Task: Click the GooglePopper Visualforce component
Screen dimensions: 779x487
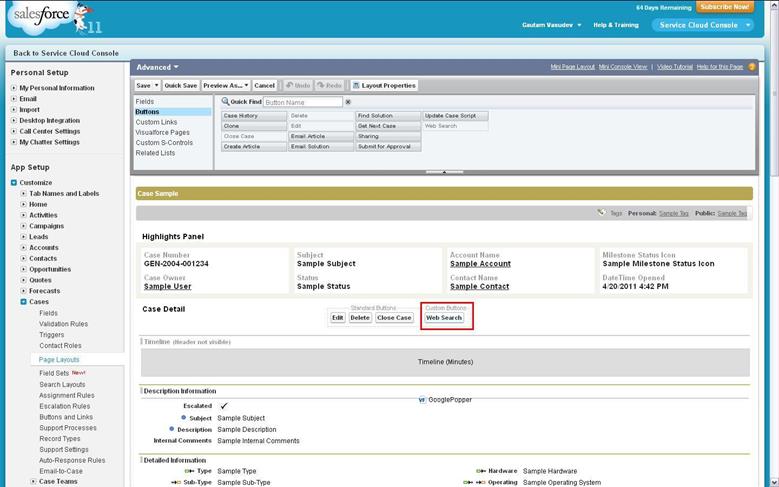Action: [x=449, y=399]
